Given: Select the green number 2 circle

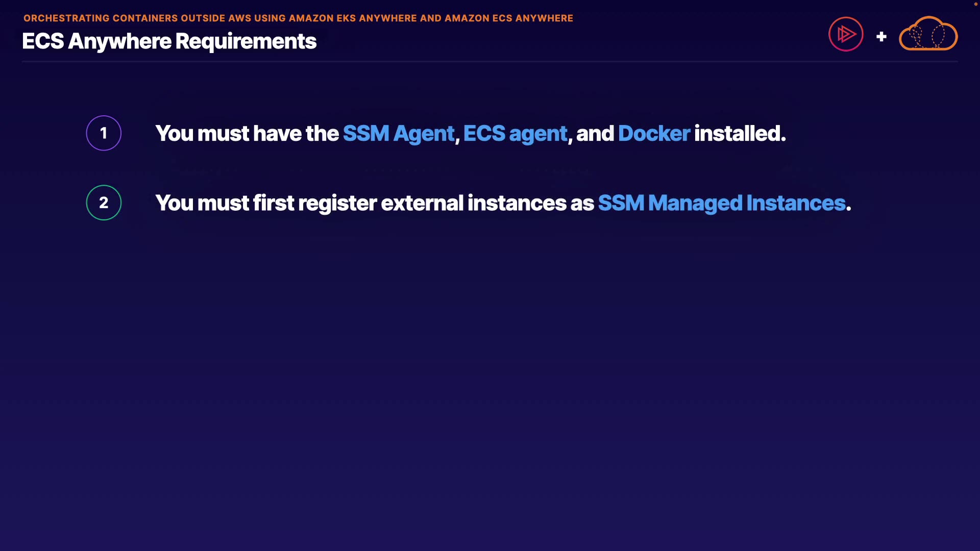Looking at the screenshot, I should tap(104, 203).
